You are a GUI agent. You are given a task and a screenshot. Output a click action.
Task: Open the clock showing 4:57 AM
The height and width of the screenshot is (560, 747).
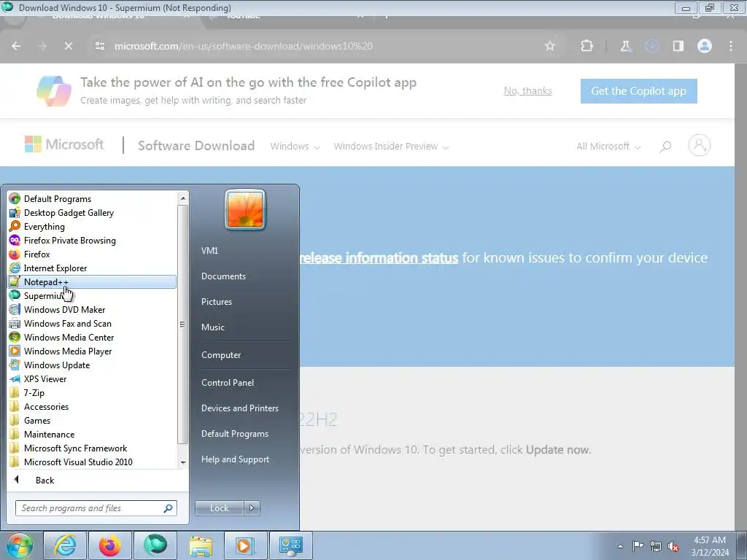coord(710,546)
